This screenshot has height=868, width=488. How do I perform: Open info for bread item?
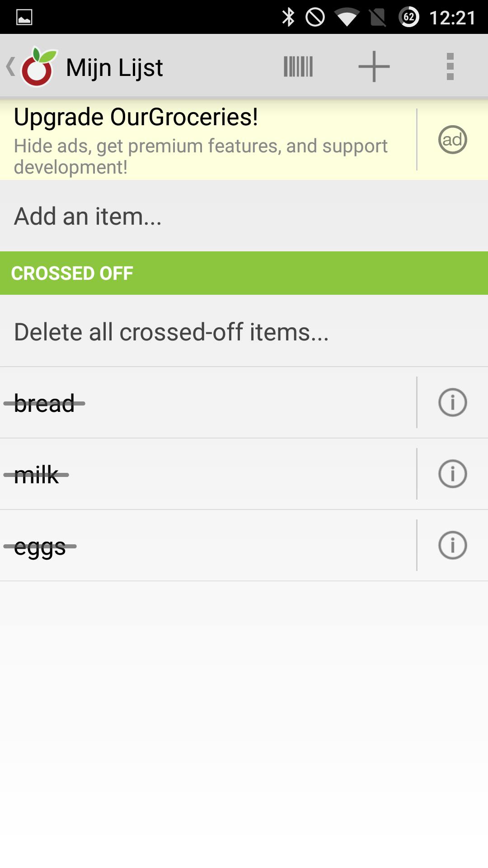pyautogui.click(x=452, y=402)
